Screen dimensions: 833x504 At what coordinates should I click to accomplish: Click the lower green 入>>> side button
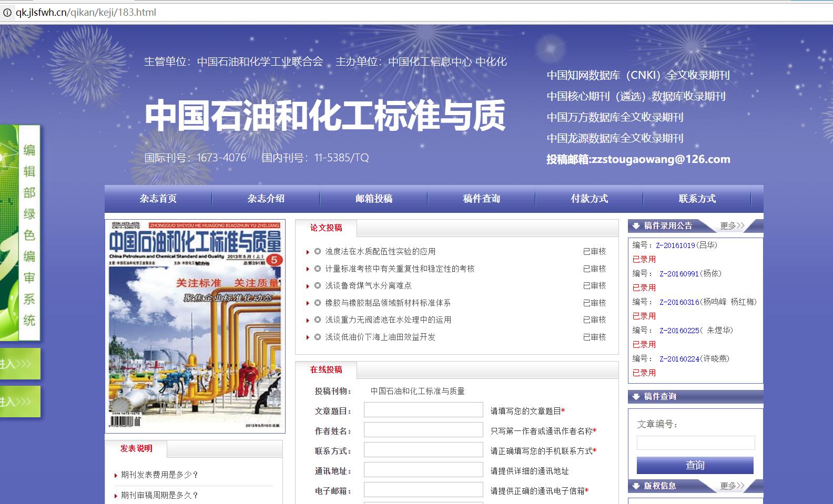(x=20, y=402)
